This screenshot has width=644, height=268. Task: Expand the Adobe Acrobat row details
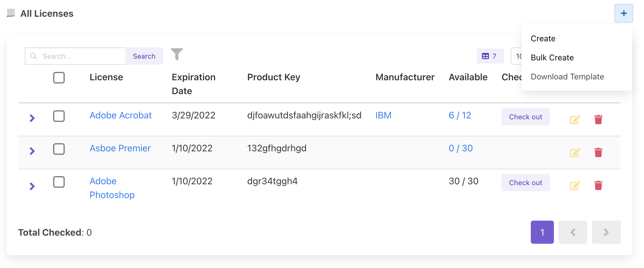[x=32, y=118]
